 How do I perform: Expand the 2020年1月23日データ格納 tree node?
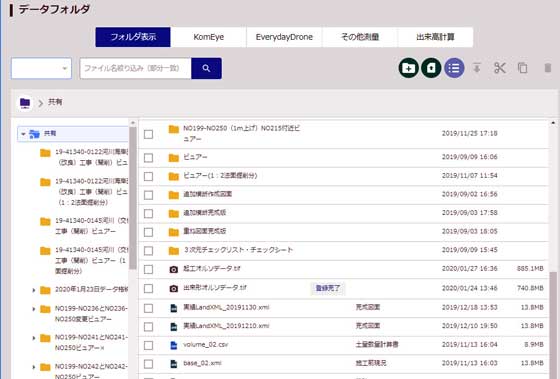(x=34, y=290)
